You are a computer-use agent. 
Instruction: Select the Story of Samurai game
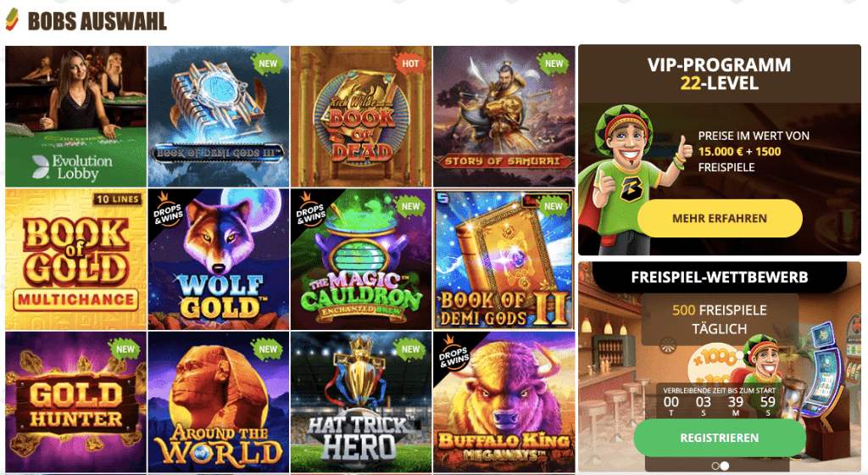(x=504, y=116)
